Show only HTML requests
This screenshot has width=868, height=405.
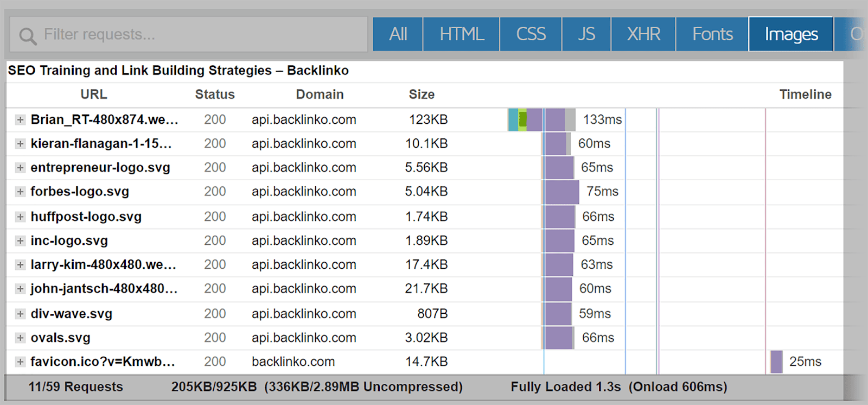click(461, 34)
